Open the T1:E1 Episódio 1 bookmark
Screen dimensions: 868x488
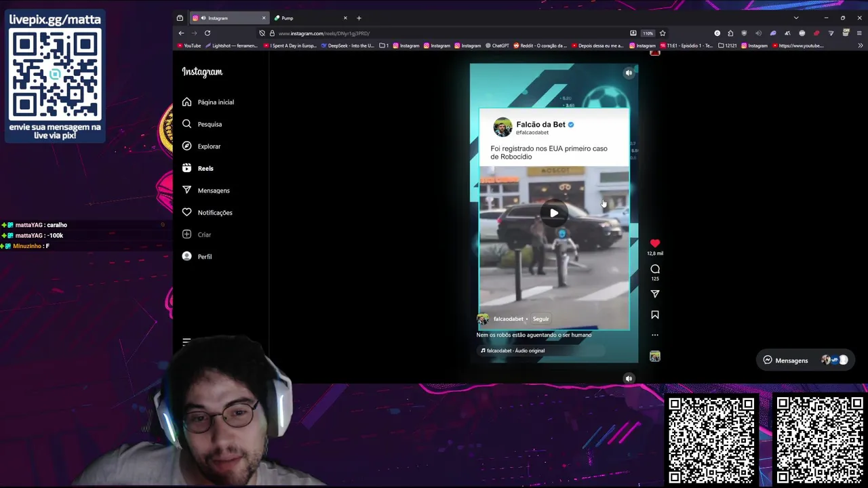click(x=687, y=46)
